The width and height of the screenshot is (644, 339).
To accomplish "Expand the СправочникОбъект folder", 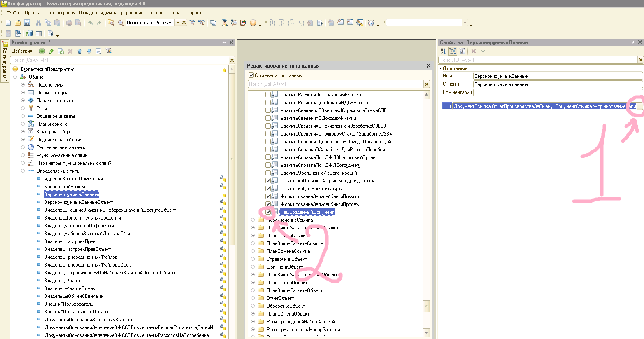I will [x=253, y=259].
